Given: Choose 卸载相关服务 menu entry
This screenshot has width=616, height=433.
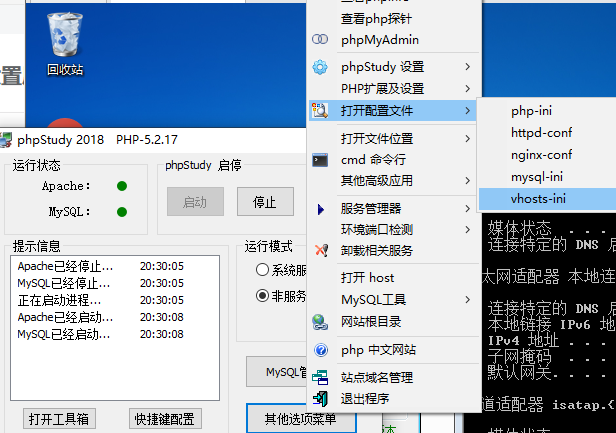Looking at the screenshot, I should [394, 250].
